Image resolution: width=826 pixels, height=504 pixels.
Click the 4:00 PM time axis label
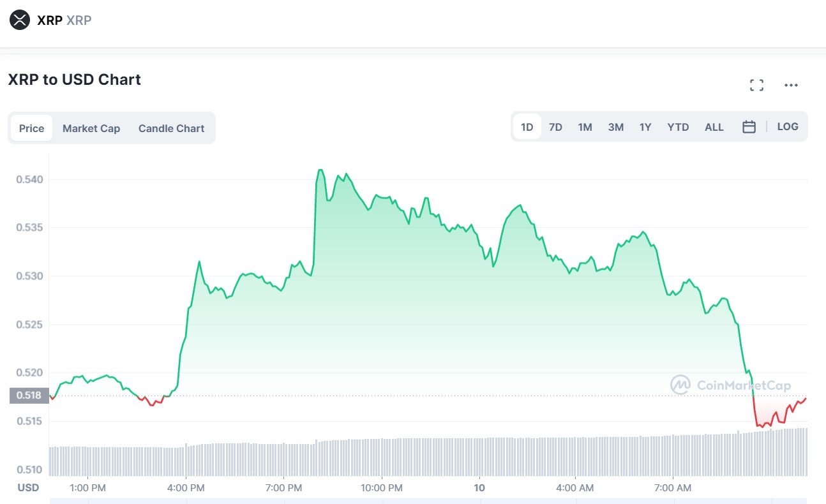(x=186, y=488)
